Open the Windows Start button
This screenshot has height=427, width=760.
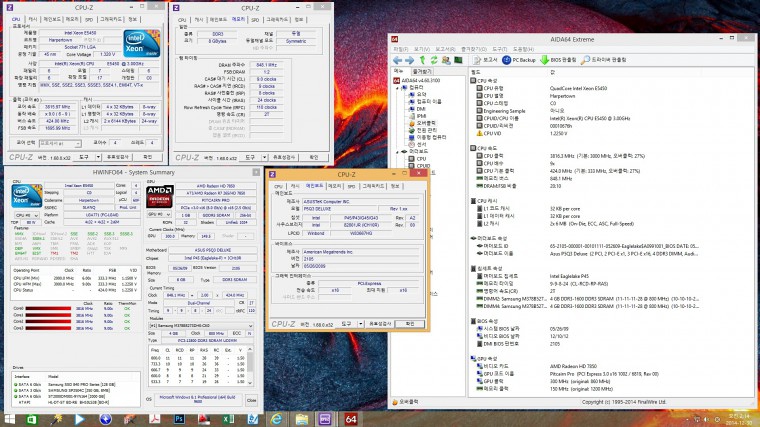(9, 419)
